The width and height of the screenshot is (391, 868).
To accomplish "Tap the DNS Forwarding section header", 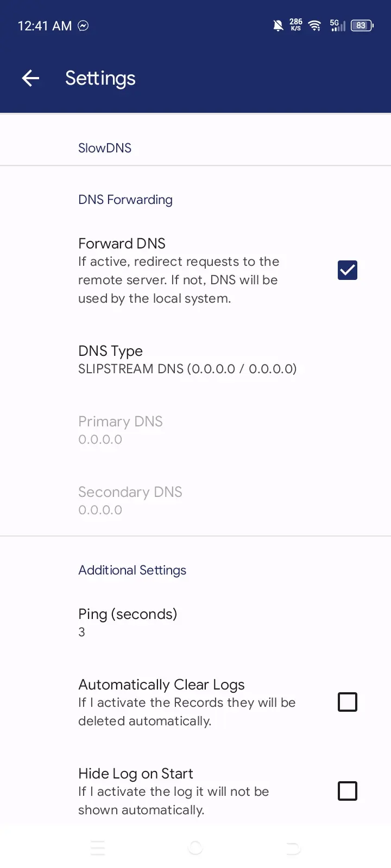I will 125,200.
